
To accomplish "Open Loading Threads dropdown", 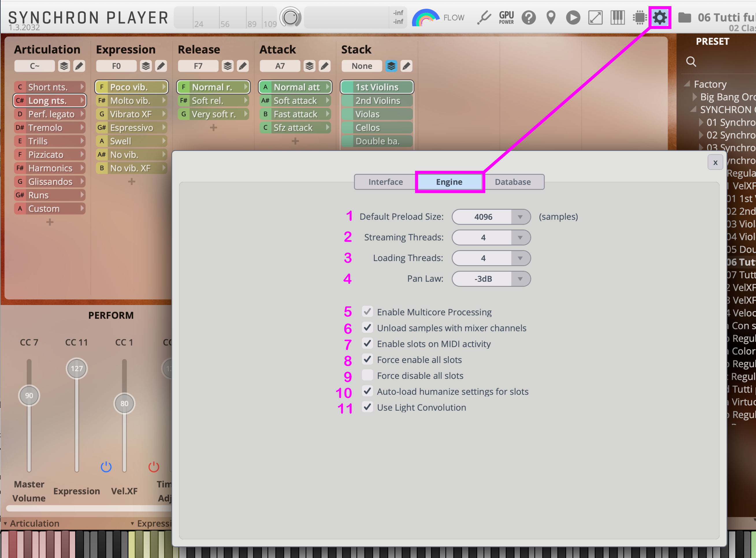I will click(x=491, y=258).
